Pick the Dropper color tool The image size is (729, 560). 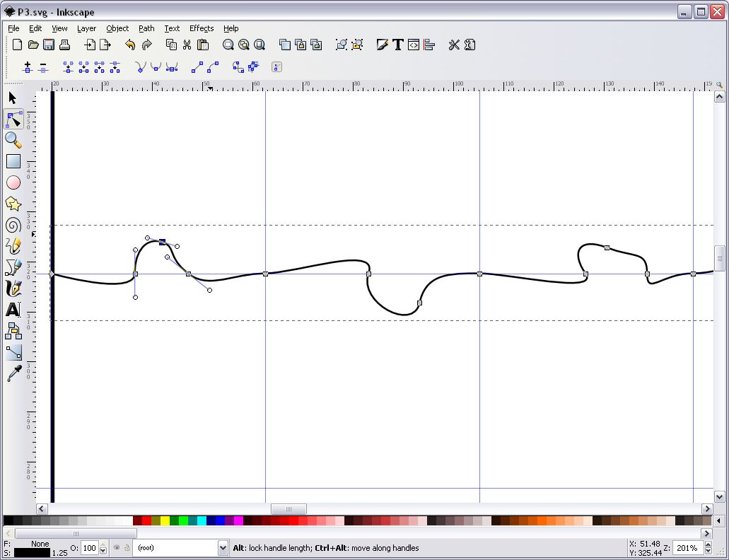14,373
